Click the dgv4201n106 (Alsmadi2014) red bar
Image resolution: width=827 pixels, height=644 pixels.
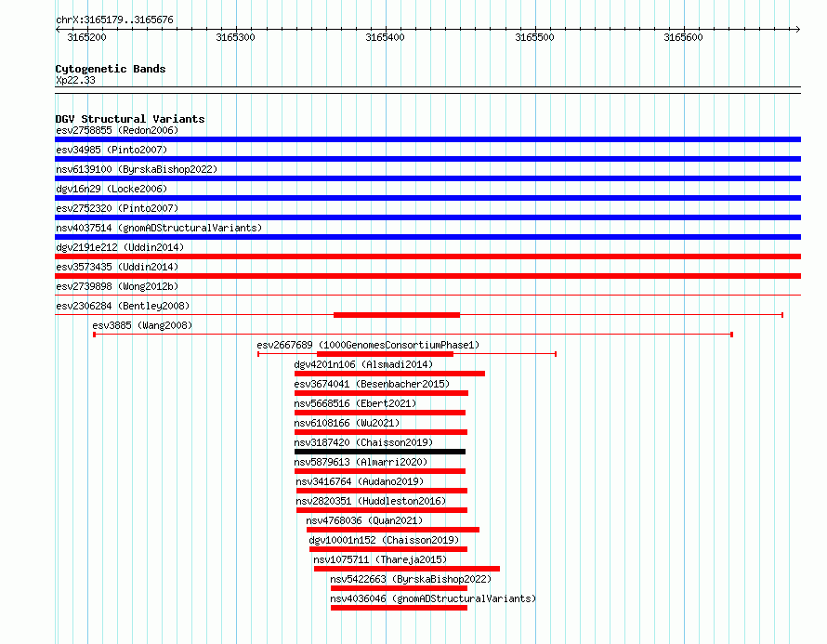point(389,374)
